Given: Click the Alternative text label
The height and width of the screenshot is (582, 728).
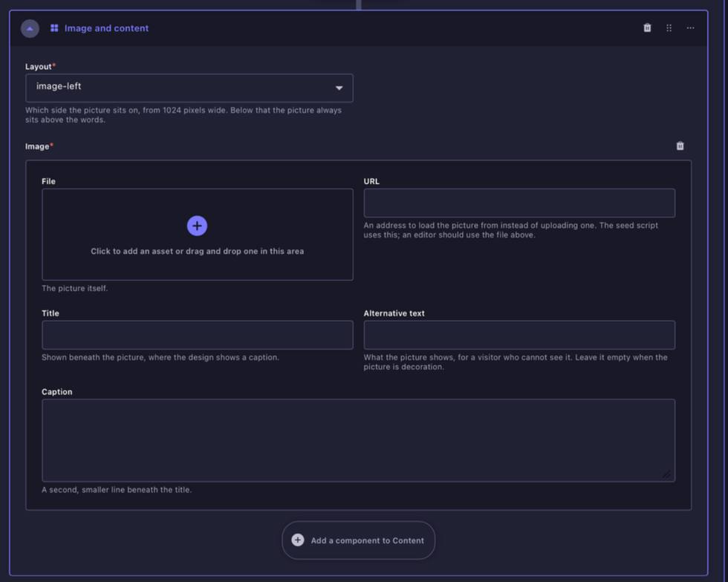Looking at the screenshot, I should 394,313.
